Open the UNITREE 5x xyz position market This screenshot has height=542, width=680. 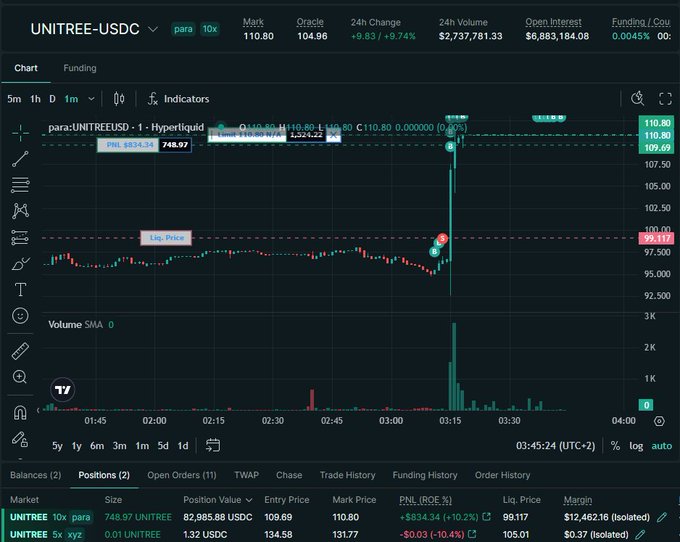29,534
